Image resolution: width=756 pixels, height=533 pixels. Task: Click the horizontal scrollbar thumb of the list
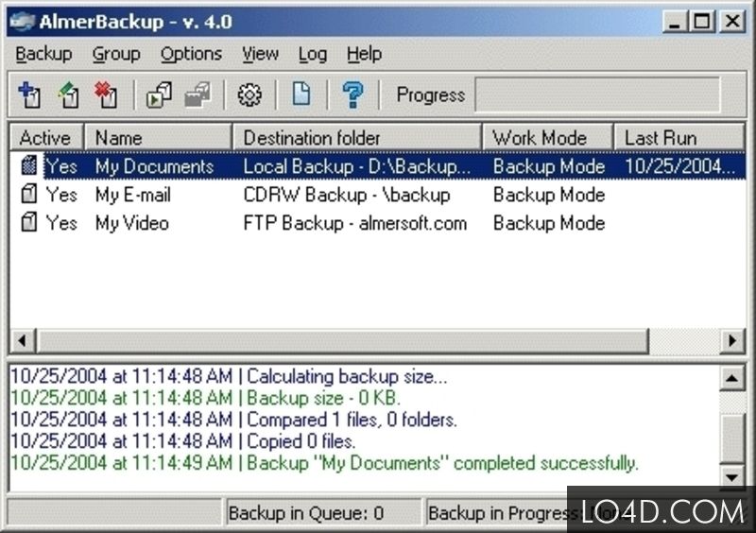342,340
